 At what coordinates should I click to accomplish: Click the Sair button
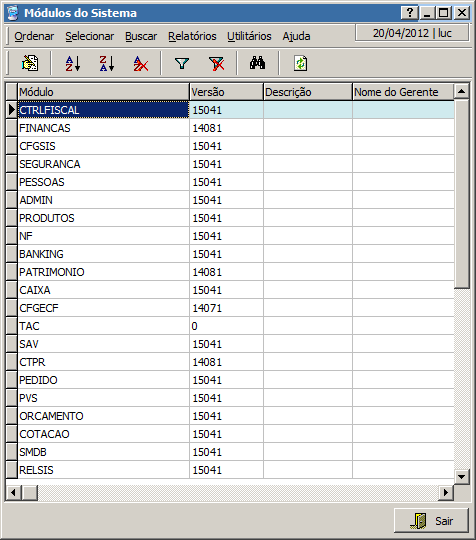point(431,520)
